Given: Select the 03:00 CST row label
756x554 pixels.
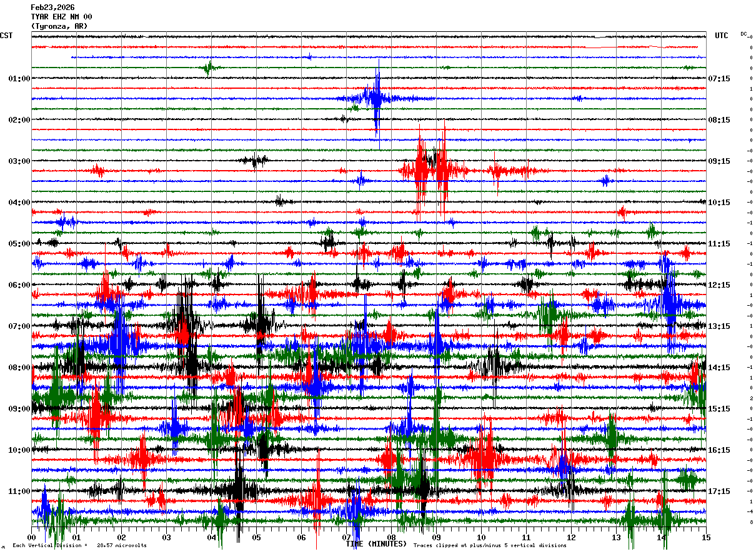Looking at the screenshot, I should click(19, 161).
